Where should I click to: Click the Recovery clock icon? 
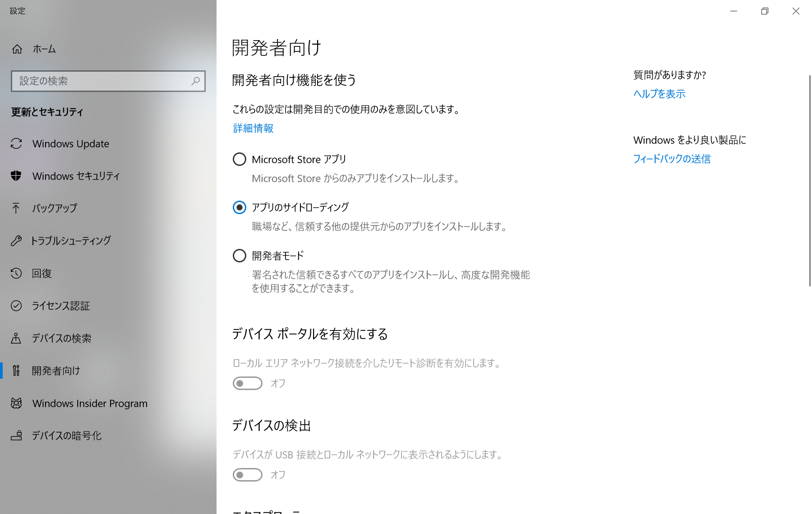[16, 273]
